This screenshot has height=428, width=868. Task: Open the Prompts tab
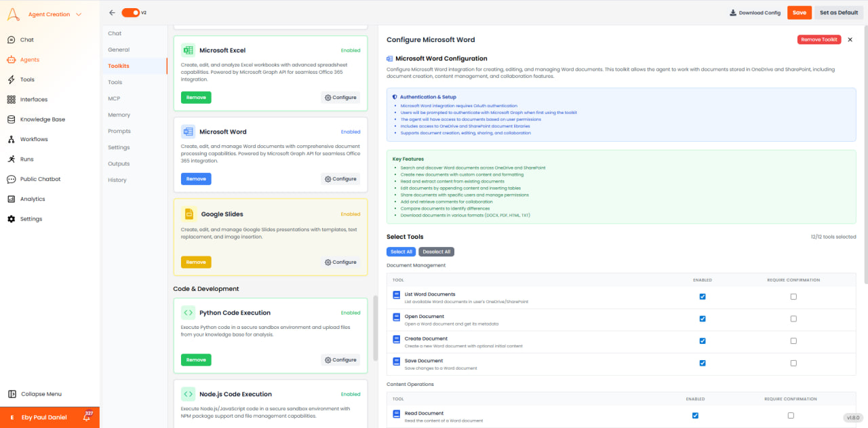(x=119, y=131)
